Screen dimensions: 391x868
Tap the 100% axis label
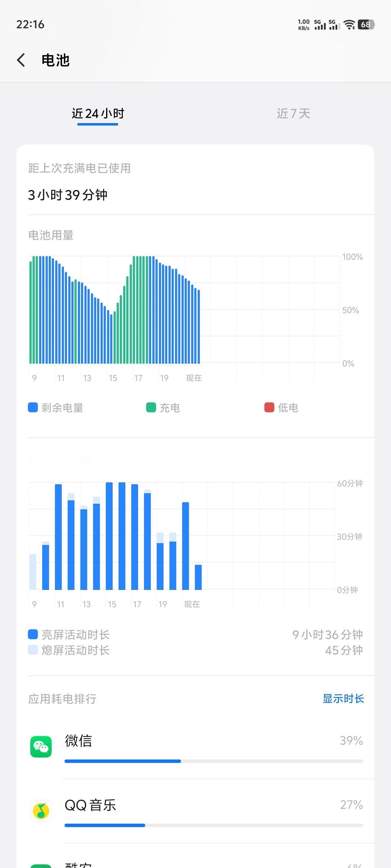click(353, 257)
